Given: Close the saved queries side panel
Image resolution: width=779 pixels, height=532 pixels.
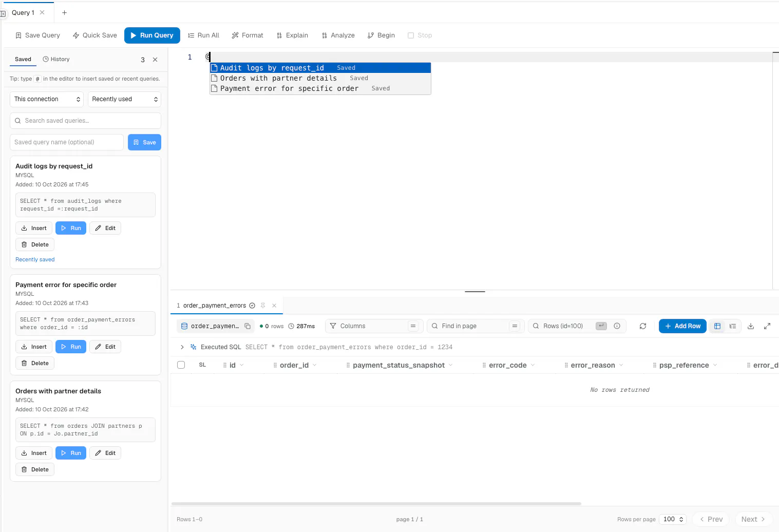Looking at the screenshot, I should coord(155,60).
